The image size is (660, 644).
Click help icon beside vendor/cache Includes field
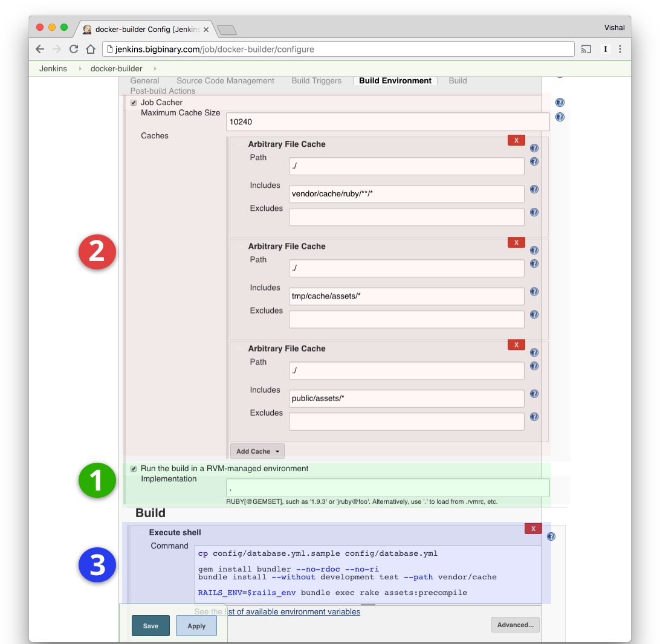(x=534, y=189)
